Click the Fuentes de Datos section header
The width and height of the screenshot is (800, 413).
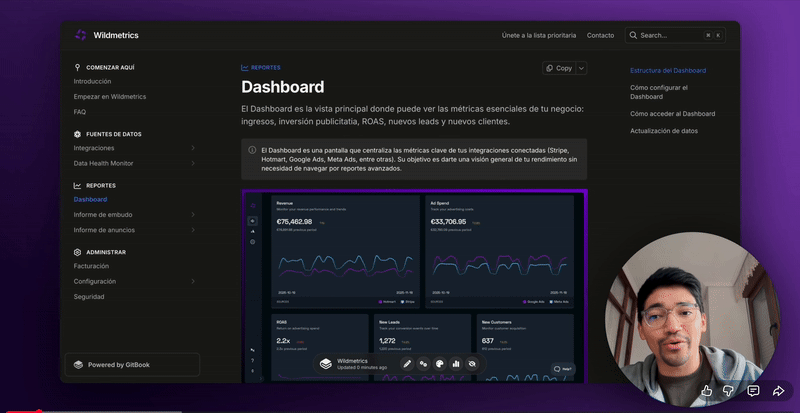pos(114,134)
